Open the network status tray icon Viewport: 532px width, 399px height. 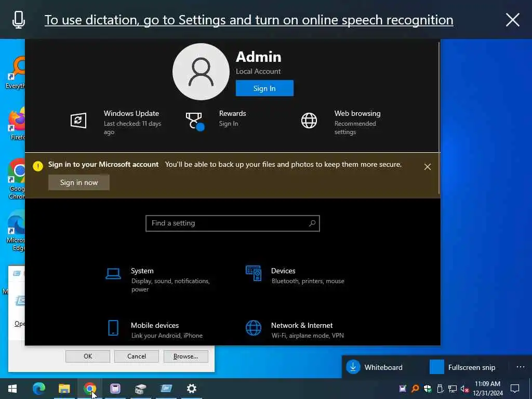coord(453,389)
